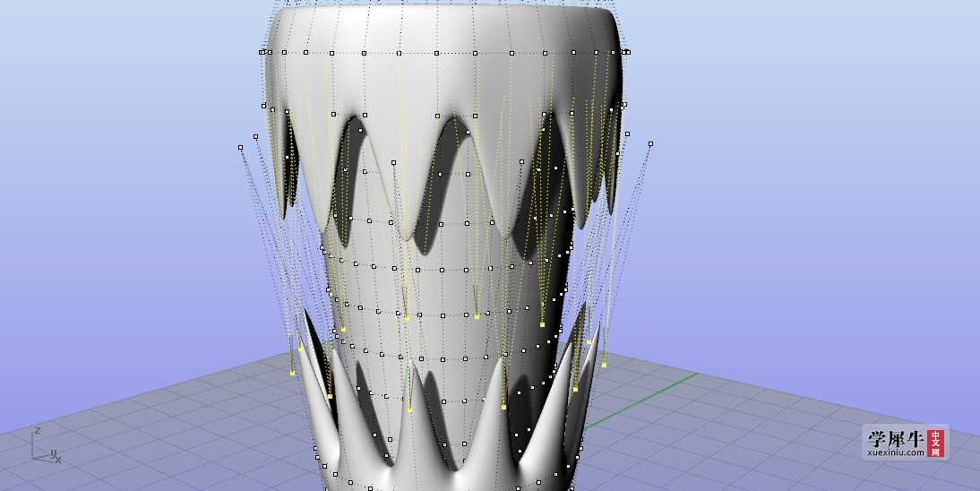Select the outermost left control point of the flare

click(241, 148)
